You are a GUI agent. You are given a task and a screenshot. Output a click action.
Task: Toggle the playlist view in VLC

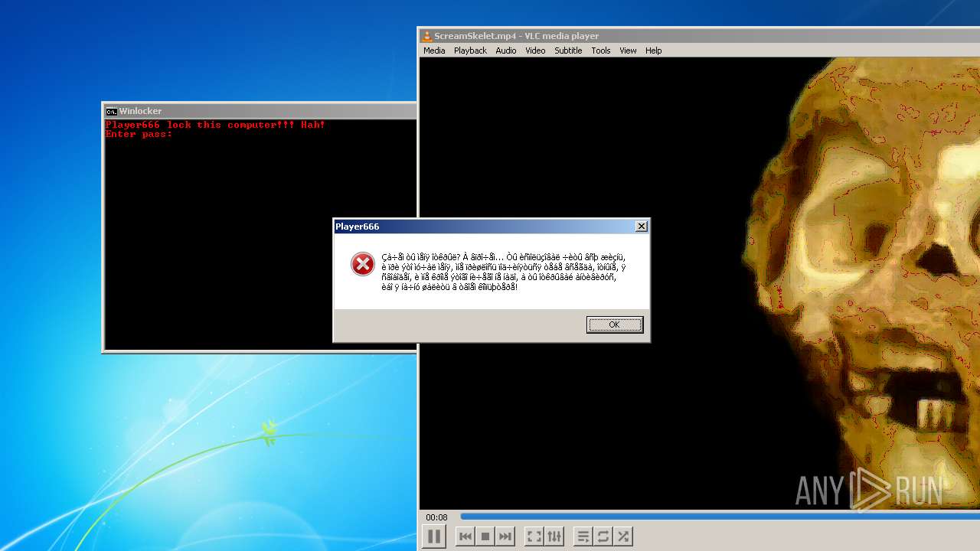point(583,536)
